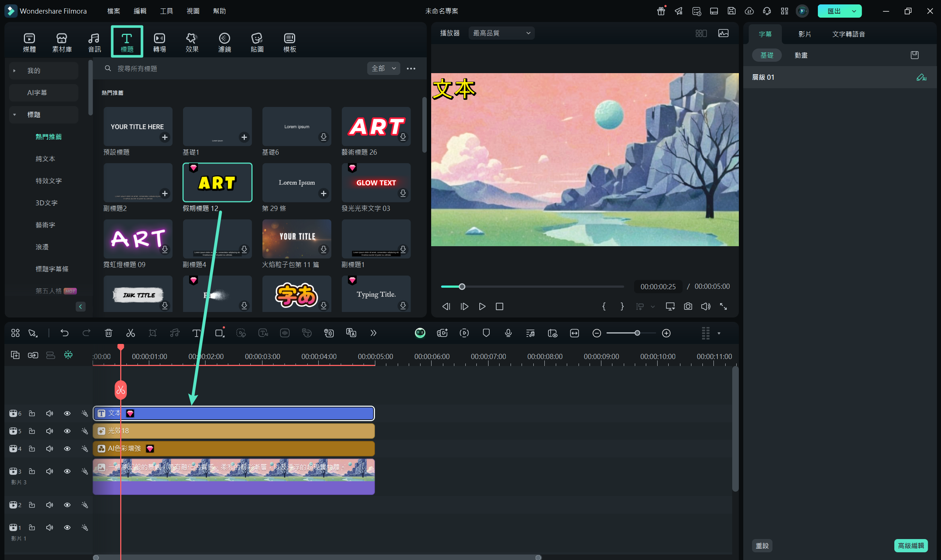Screen dimensions: 941x560
Task: Open the 模板 templates panel
Action: pos(290,42)
